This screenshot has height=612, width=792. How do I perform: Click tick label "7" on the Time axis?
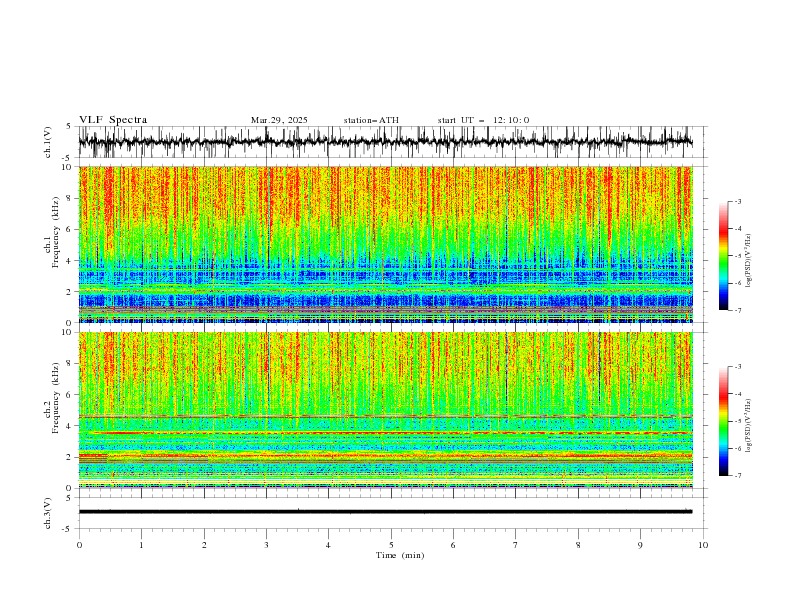click(x=516, y=545)
